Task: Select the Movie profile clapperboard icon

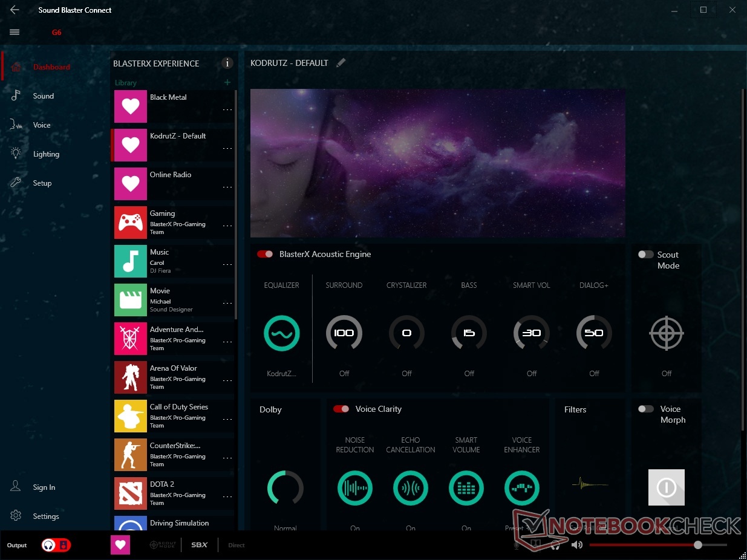Action: pyautogui.click(x=131, y=300)
